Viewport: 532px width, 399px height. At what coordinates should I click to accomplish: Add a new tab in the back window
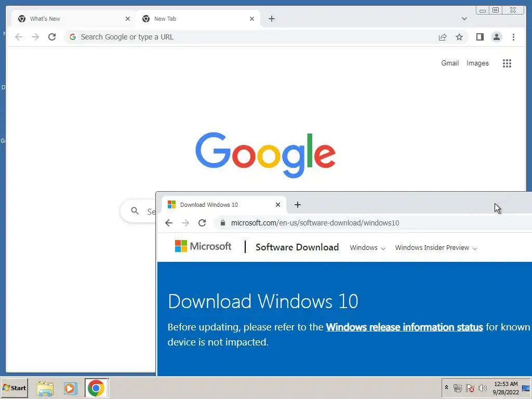271,19
